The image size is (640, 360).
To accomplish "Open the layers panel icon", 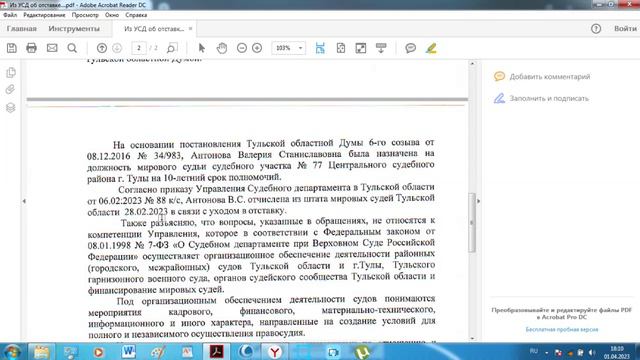I will tap(11, 108).
